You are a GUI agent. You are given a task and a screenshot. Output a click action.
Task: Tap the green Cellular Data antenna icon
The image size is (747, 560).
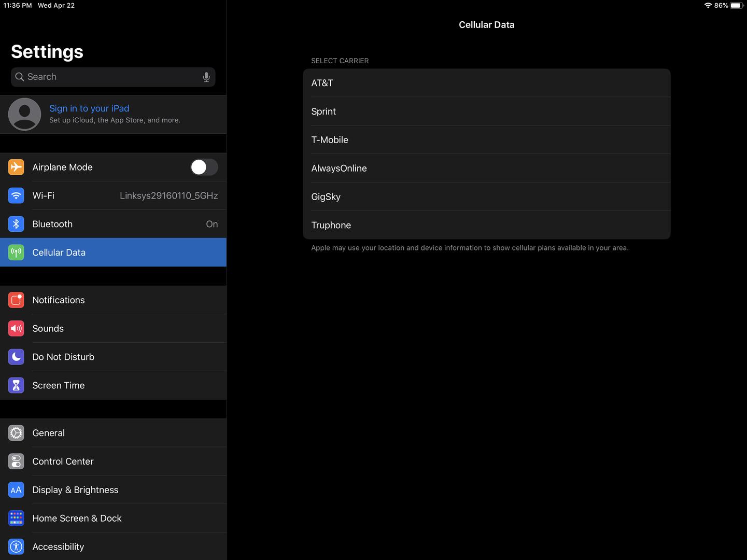click(x=16, y=253)
